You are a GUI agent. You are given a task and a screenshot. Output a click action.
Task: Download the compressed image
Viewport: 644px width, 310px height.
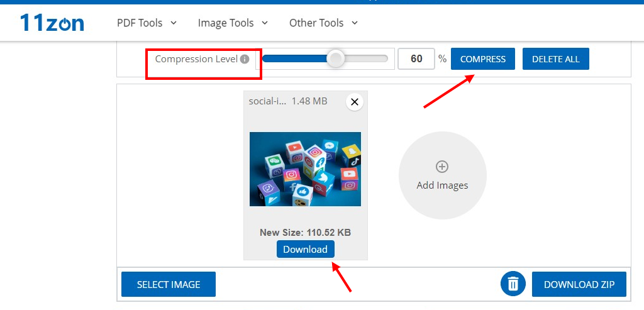305,249
